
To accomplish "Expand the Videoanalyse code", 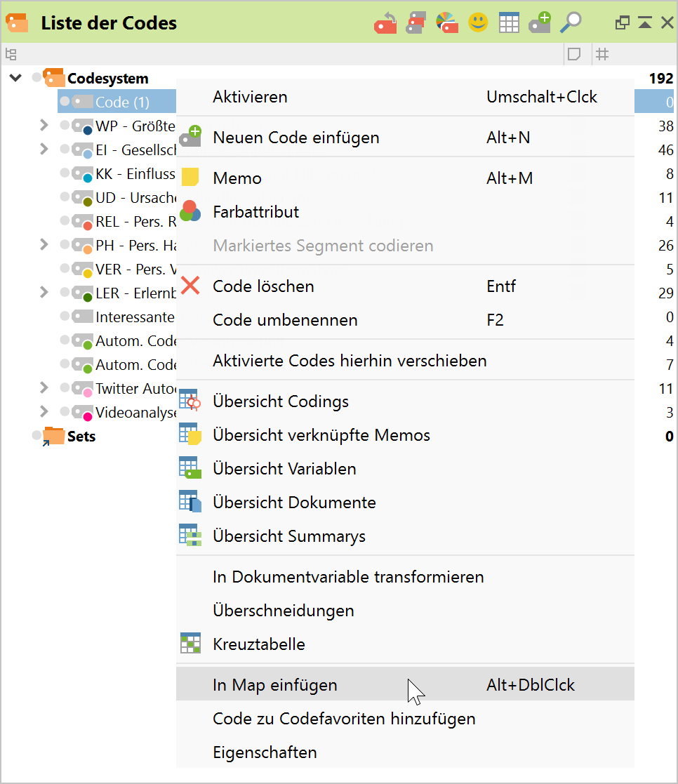I will point(44,411).
